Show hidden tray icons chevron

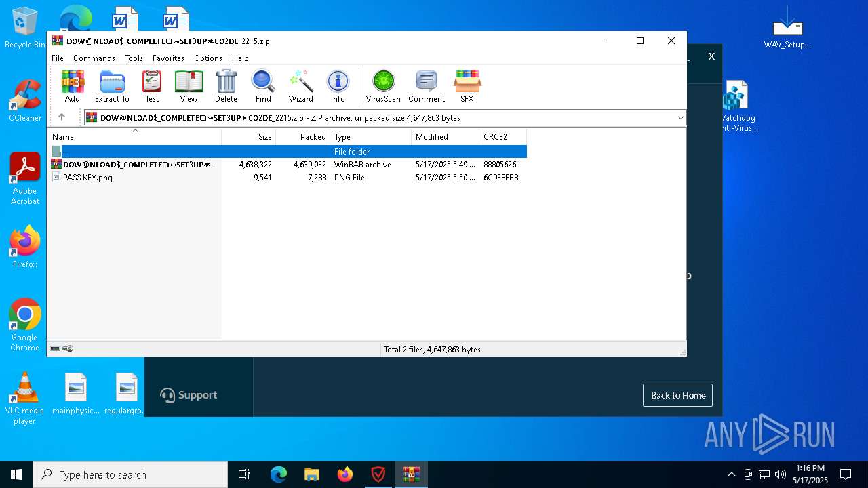[x=731, y=474]
